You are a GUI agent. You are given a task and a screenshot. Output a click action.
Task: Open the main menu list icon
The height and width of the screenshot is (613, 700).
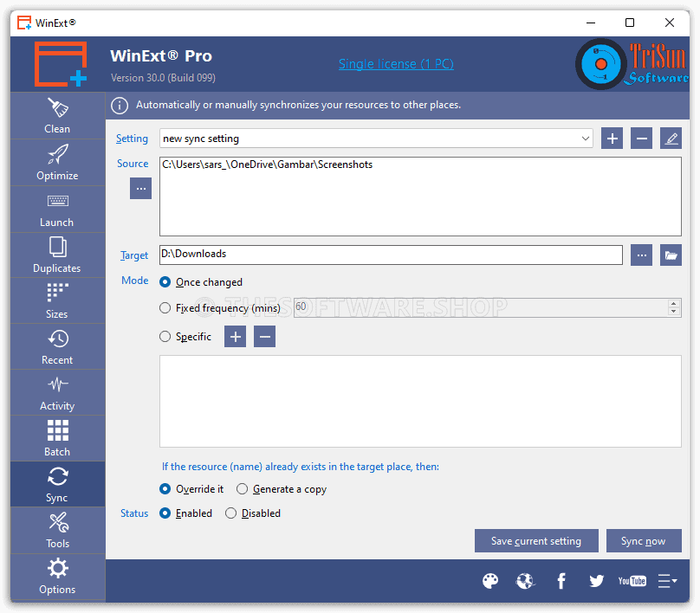[x=667, y=581]
